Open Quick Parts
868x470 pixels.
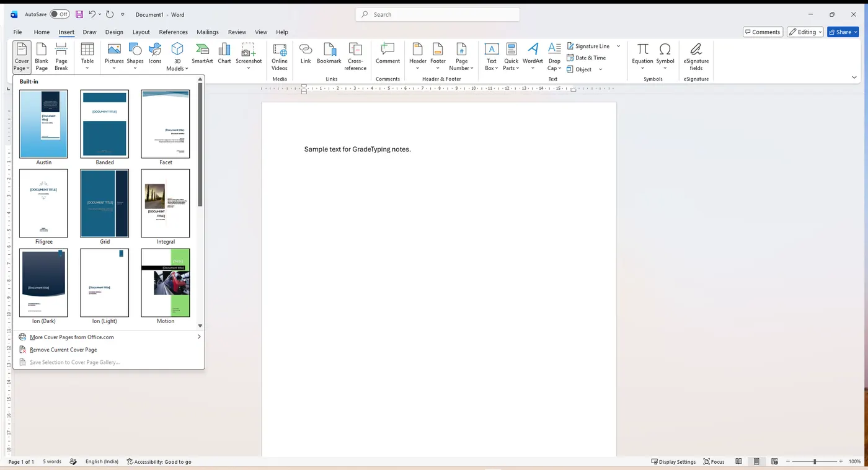pyautogui.click(x=511, y=57)
